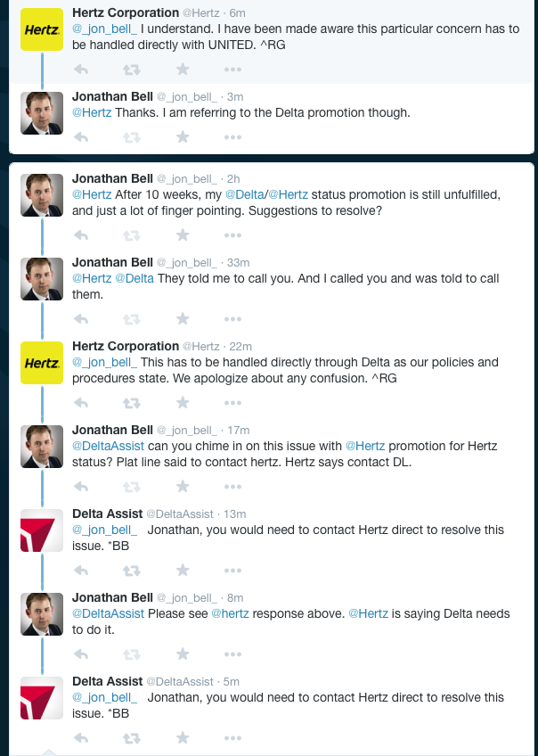Retweet Jonathan Bell's tweet from 17m ago
The width and height of the screenshot is (538, 756).
tap(131, 486)
